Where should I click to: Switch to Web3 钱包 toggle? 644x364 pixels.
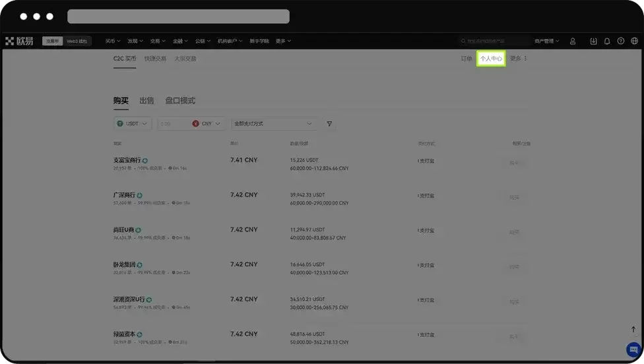pos(77,41)
